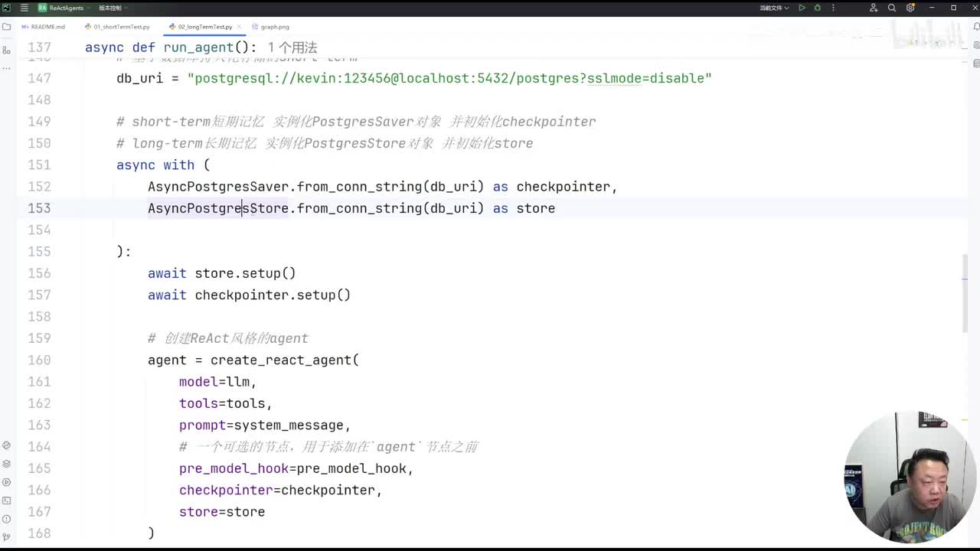Click line number 151 in the gutter

39,165
